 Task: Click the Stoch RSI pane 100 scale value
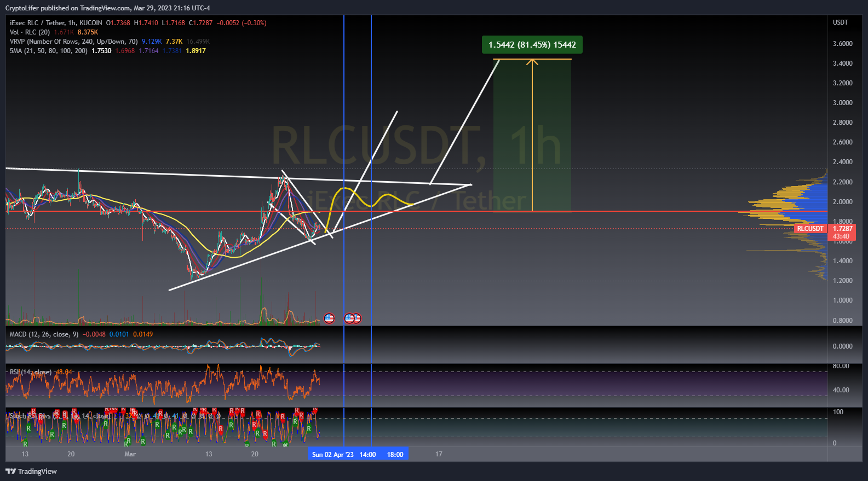[838, 412]
